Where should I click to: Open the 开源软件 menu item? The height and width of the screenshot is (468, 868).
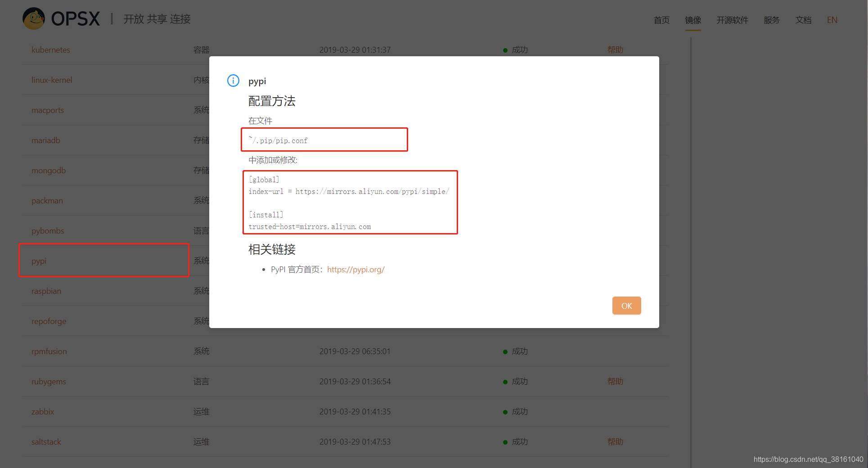click(732, 20)
